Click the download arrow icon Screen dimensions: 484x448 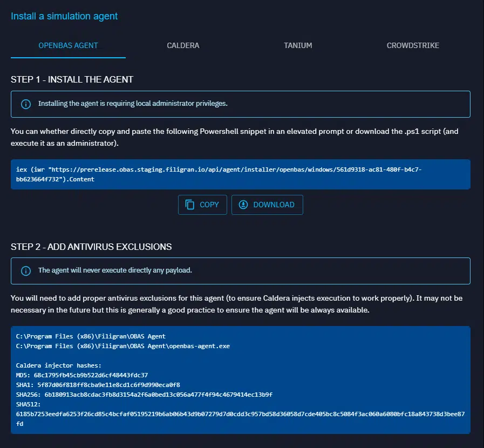click(243, 205)
